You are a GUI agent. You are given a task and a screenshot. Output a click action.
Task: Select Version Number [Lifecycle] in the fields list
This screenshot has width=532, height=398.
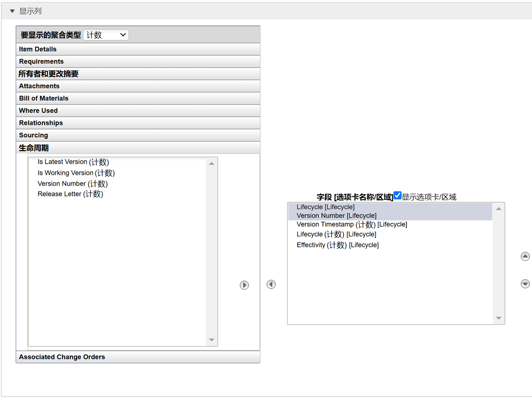[x=390, y=216]
